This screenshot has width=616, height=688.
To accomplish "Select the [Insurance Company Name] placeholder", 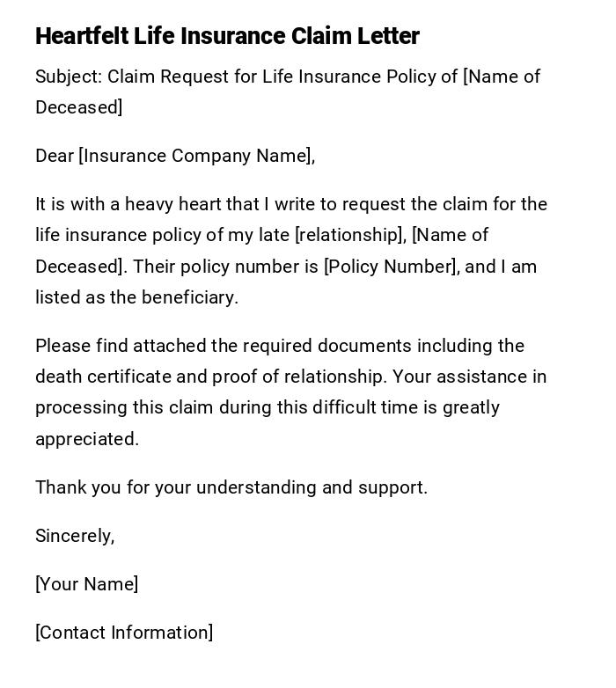I will click(196, 156).
